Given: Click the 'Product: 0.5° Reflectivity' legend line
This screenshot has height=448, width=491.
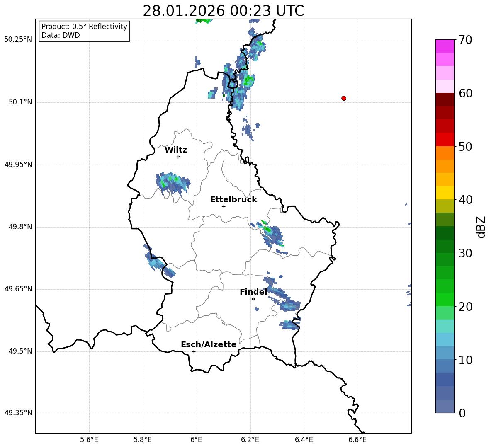Looking at the screenshot, I should pyautogui.click(x=84, y=27).
